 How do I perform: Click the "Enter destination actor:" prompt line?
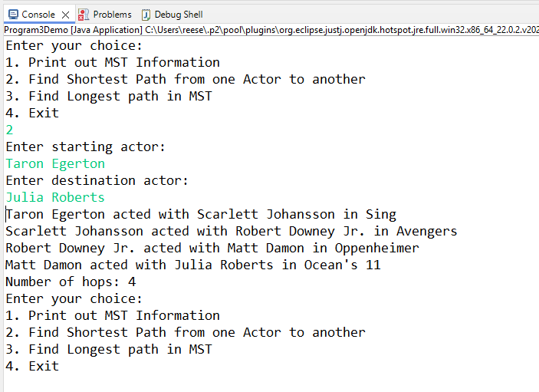97,181
